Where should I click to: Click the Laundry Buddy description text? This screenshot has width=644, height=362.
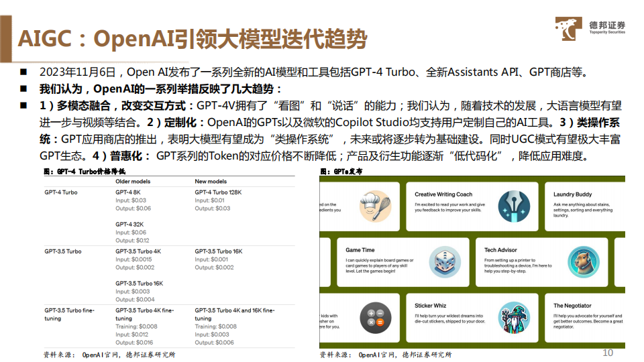pos(582,210)
